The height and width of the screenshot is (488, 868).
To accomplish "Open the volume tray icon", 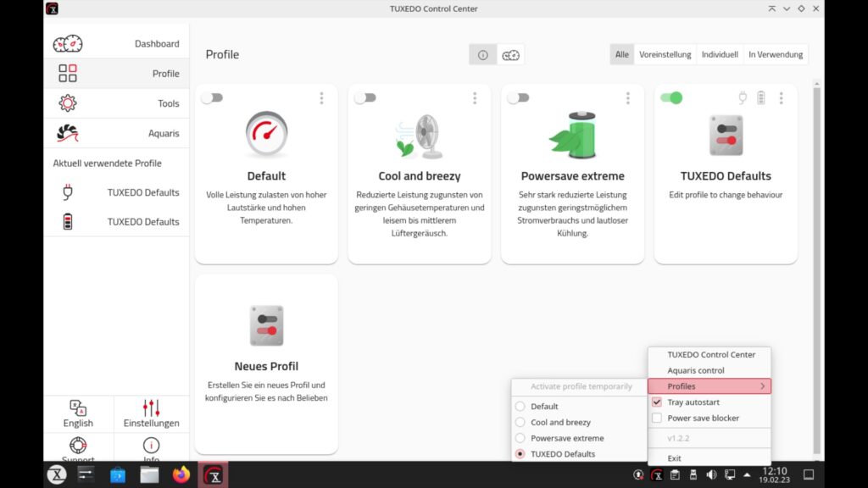I will [711, 474].
